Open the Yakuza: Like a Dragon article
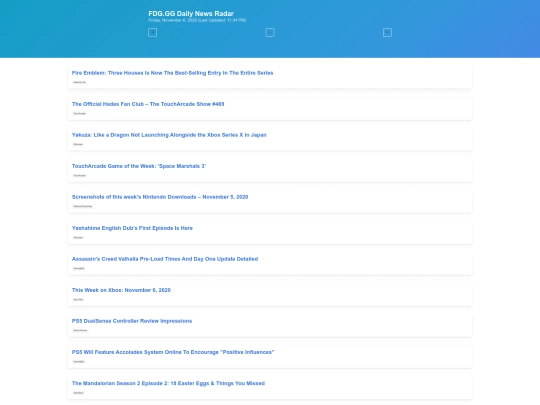 tap(169, 135)
